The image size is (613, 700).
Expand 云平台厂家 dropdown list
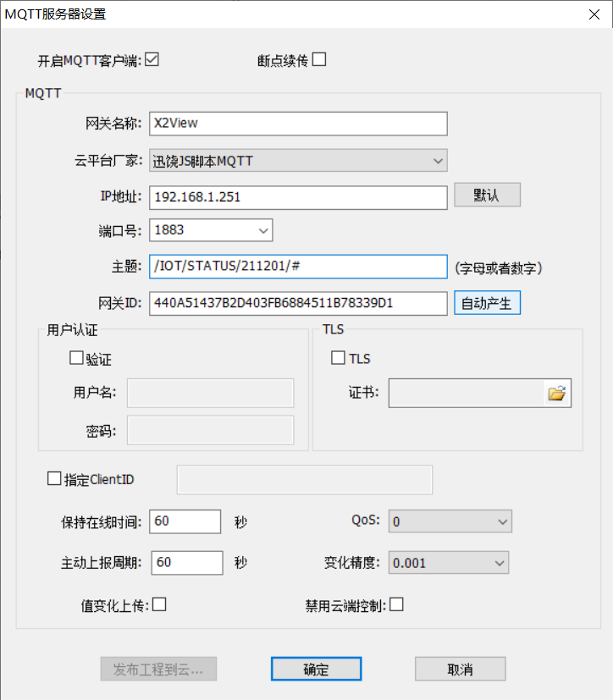298,161
